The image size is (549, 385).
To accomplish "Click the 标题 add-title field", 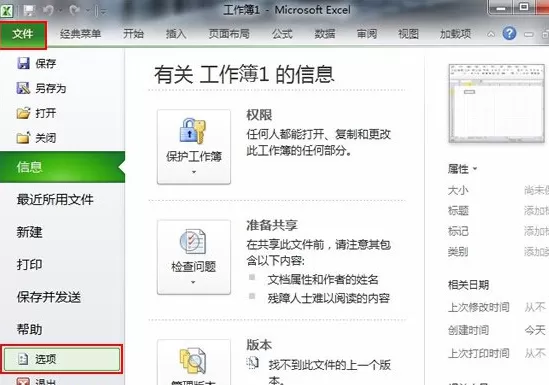I will [x=536, y=211].
